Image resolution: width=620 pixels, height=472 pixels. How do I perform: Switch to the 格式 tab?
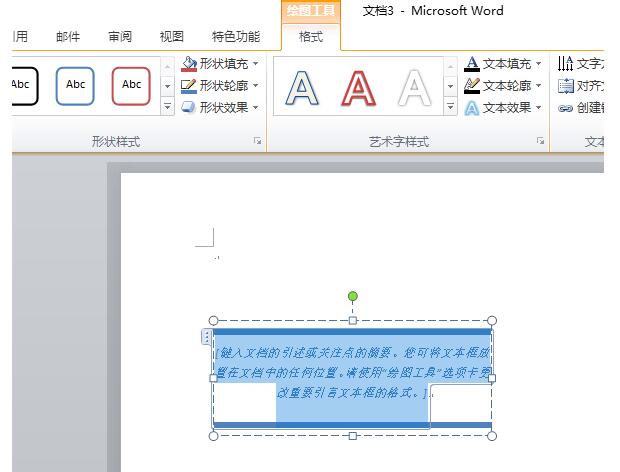(x=311, y=37)
